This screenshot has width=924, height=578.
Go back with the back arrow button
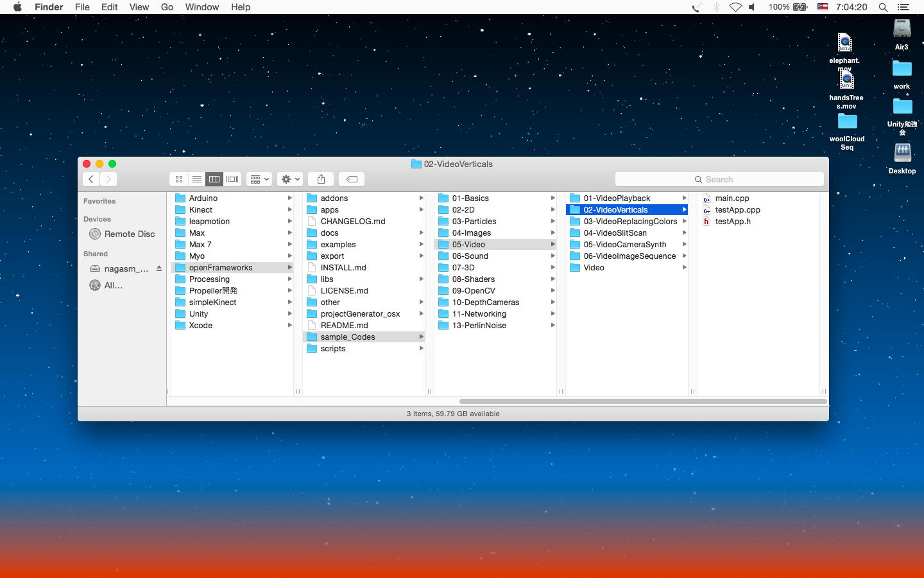[91, 179]
